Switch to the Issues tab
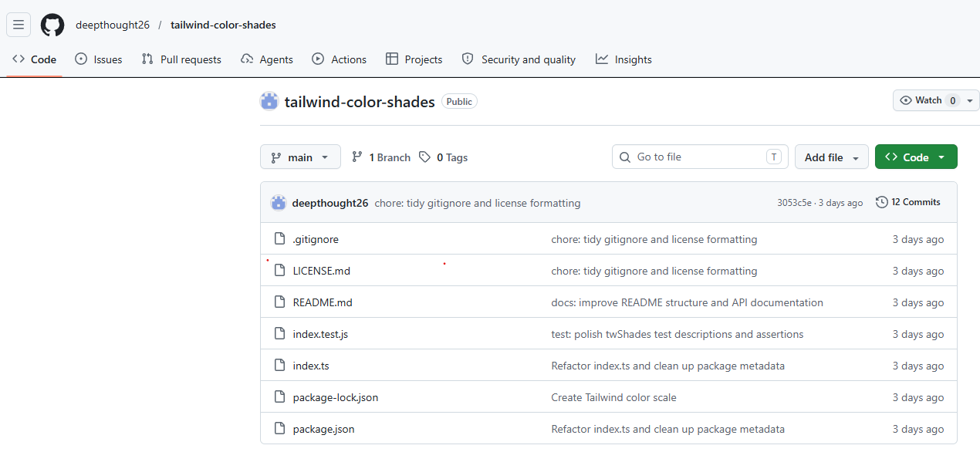980x452 pixels. click(99, 59)
